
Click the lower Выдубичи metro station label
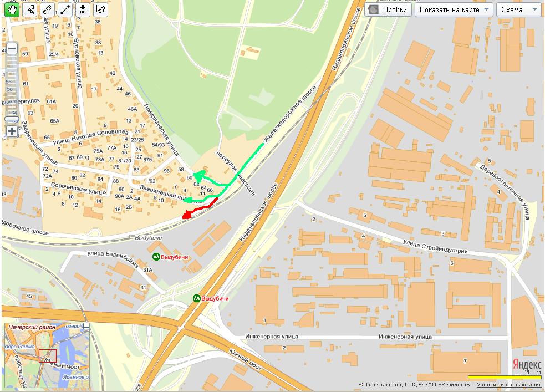[x=215, y=298]
